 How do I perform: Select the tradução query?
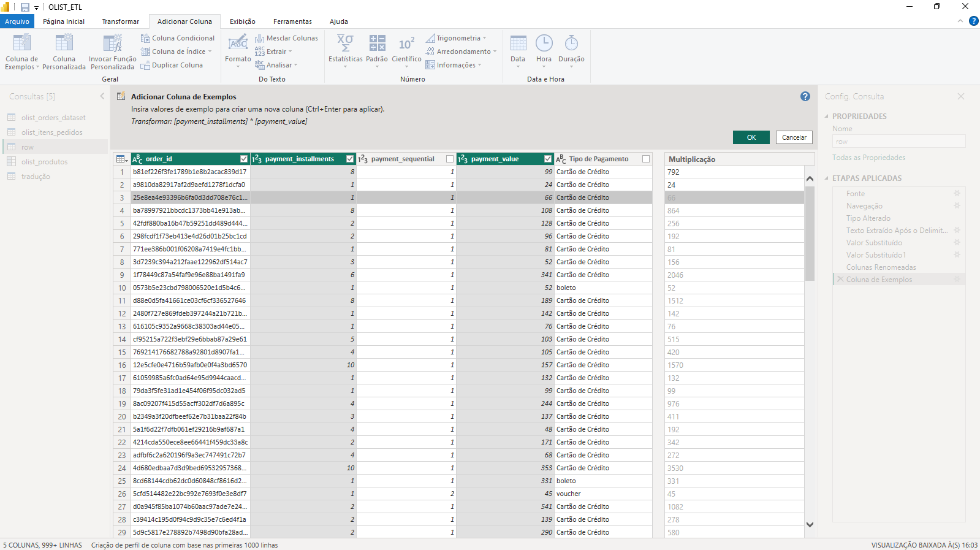coord(36,177)
